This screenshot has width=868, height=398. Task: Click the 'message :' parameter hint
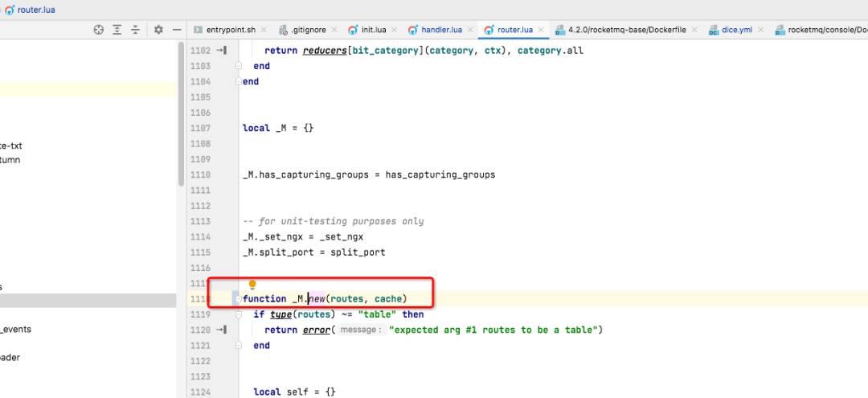click(360, 330)
